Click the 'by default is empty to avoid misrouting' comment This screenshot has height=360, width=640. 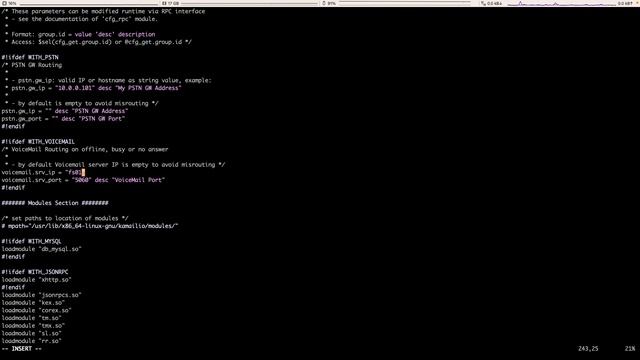(x=82, y=103)
